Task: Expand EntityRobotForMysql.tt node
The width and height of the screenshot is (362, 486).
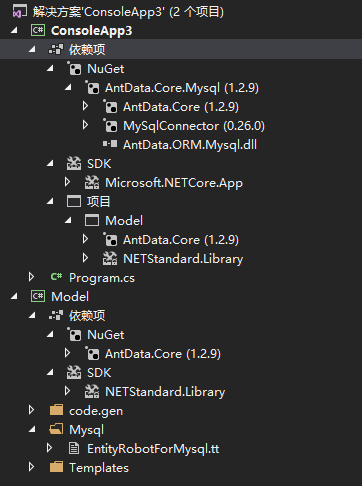Action: coord(49,448)
